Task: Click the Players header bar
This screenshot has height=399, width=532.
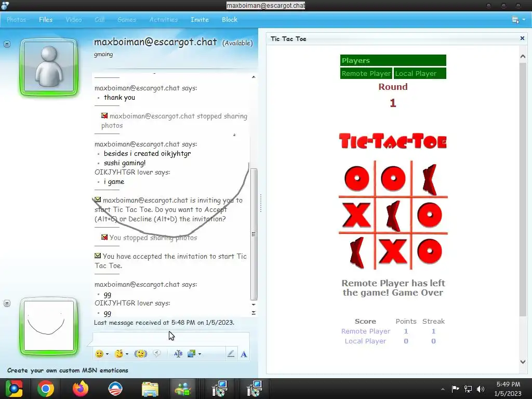Action: click(x=393, y=60)
